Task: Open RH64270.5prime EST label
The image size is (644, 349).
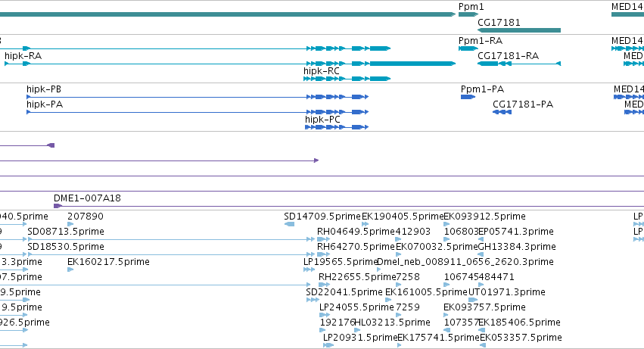Action: [356, 247]
